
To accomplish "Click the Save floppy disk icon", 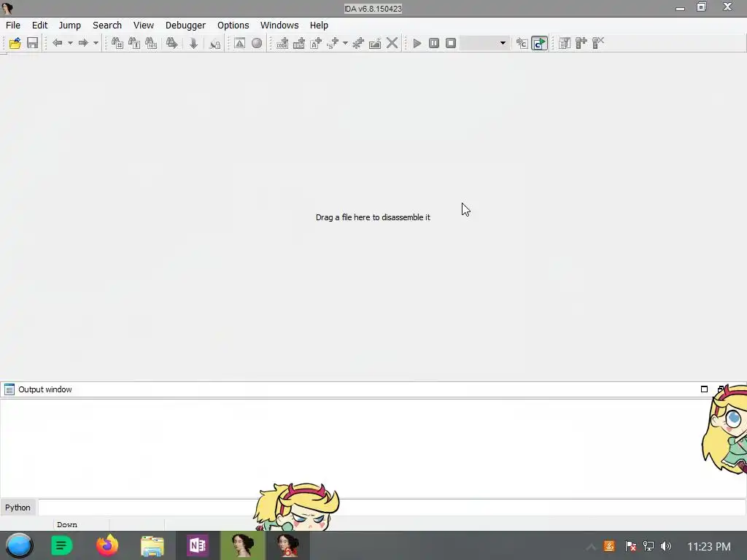I will 32,43.
